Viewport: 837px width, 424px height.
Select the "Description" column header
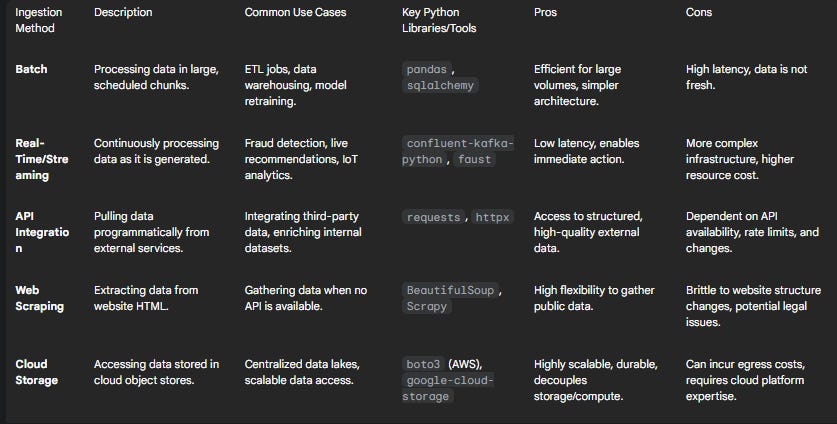click(x=123, y=12)
